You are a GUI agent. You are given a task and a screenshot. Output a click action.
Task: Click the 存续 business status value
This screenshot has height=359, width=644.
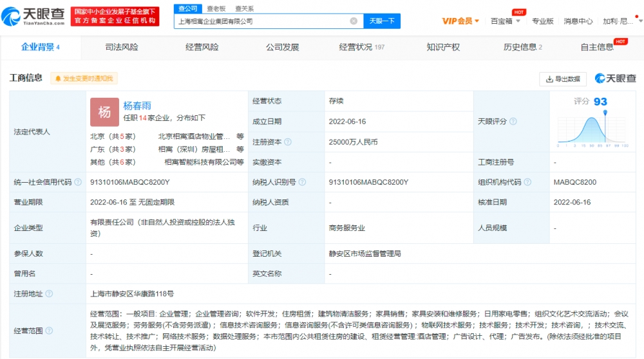click(336, 101)
